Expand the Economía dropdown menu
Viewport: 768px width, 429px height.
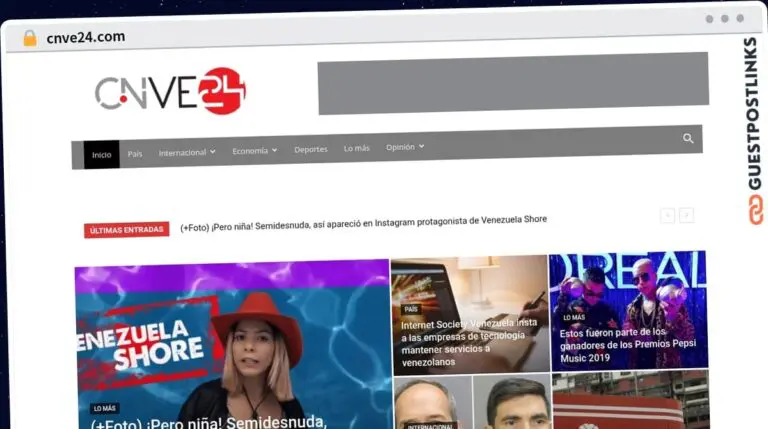click(255, 151)
